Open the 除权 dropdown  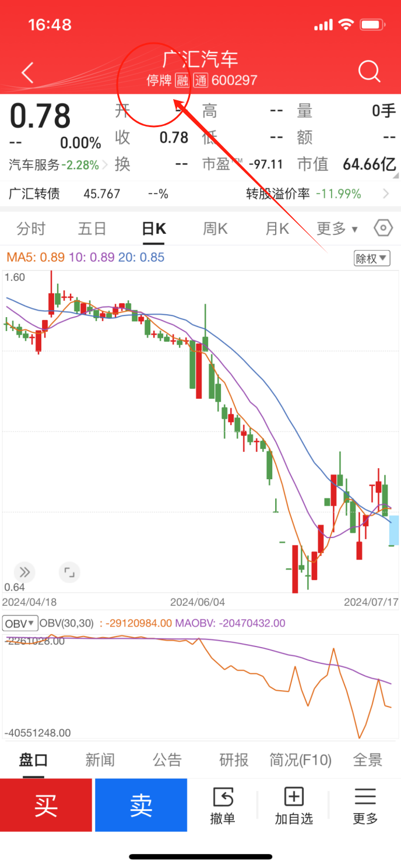pyautogui.click(x=372, y=258)
